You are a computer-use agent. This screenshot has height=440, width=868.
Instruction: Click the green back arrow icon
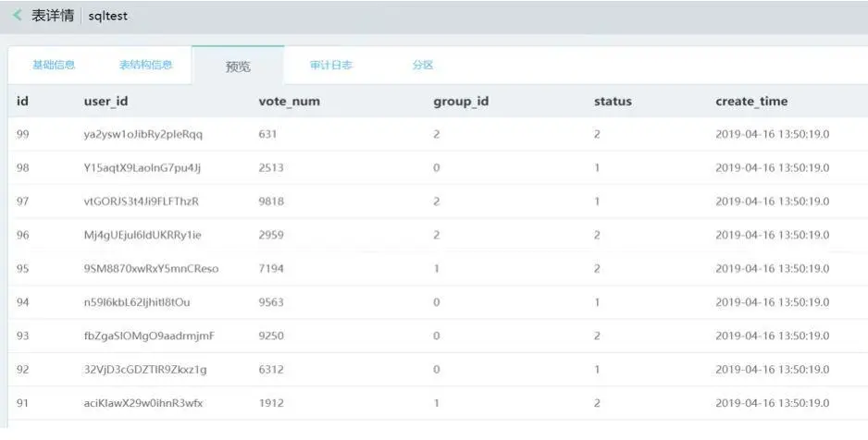click(18, 15)
